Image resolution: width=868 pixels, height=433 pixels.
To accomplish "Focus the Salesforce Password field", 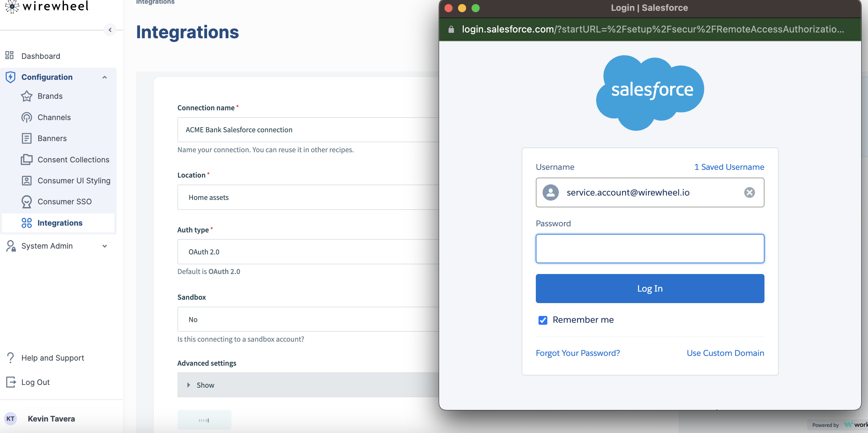I will point(649,249).
